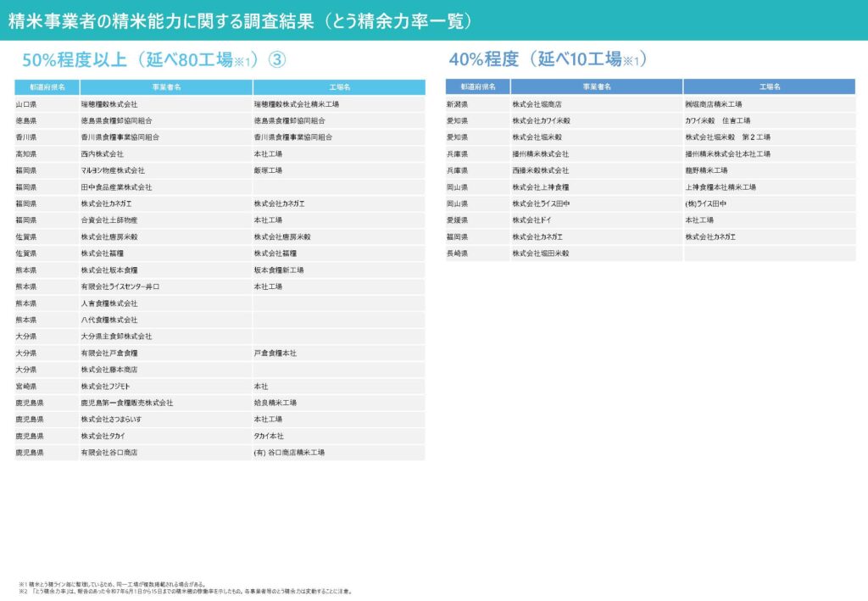The image size is (868, 601).
Task: Click 事業者名 header in the 50% table
Action: [x=167, y=86]
